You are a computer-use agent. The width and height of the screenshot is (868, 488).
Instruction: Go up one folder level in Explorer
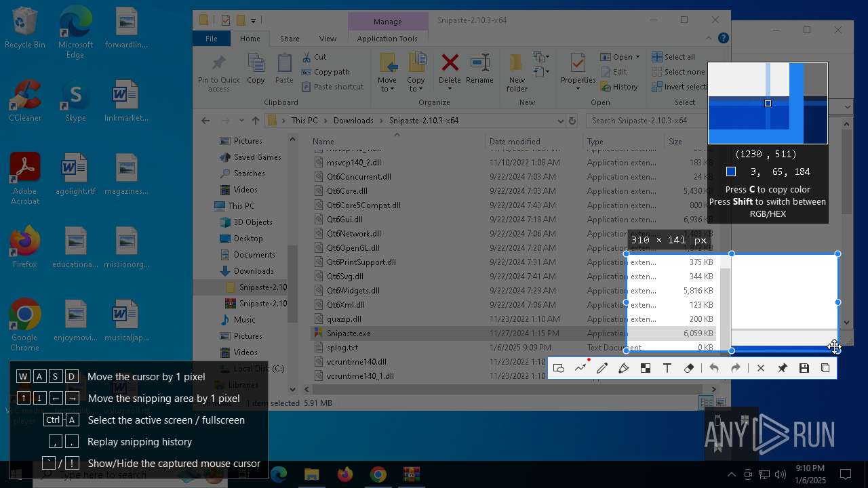pos(255,121)
